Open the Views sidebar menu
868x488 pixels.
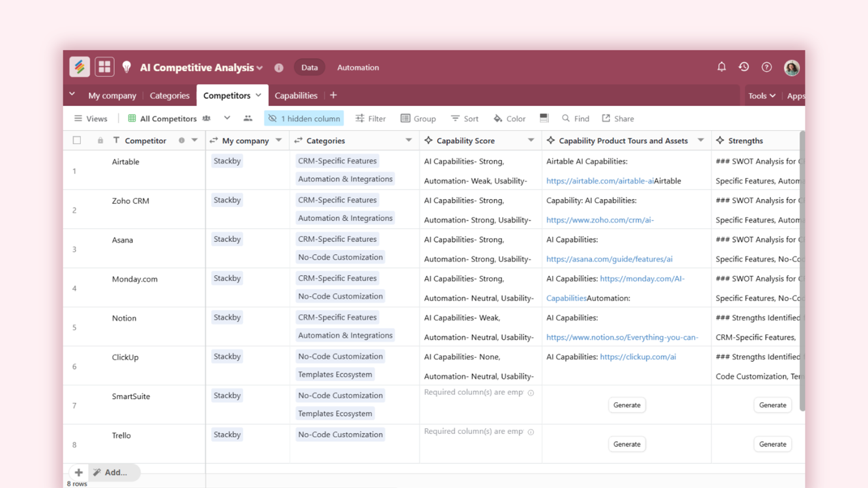click(x=91, y=118)
